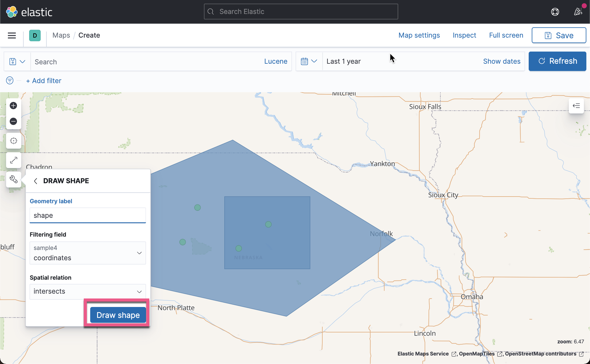Viewport: 590px width, 364px height.
Task: Zoom in on the map
Action: (x=13, y=106)
